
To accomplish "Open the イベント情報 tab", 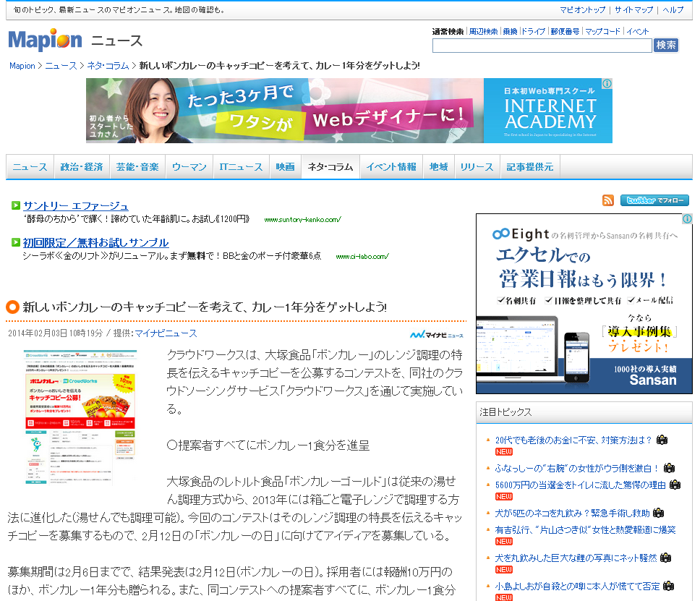I will (391, 167).
